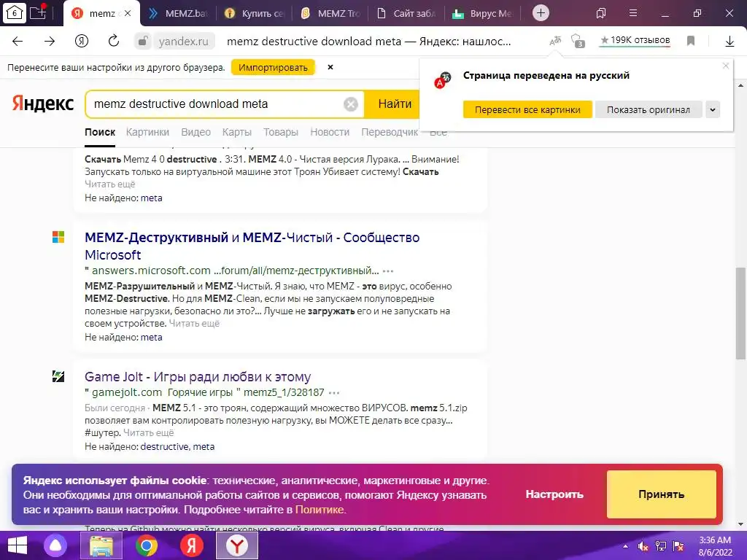This screenshot has width=747, height=560.
Task: Open the MEMZ-Деструктивный Microsoft community result
Action: click(x=252, y=246)
